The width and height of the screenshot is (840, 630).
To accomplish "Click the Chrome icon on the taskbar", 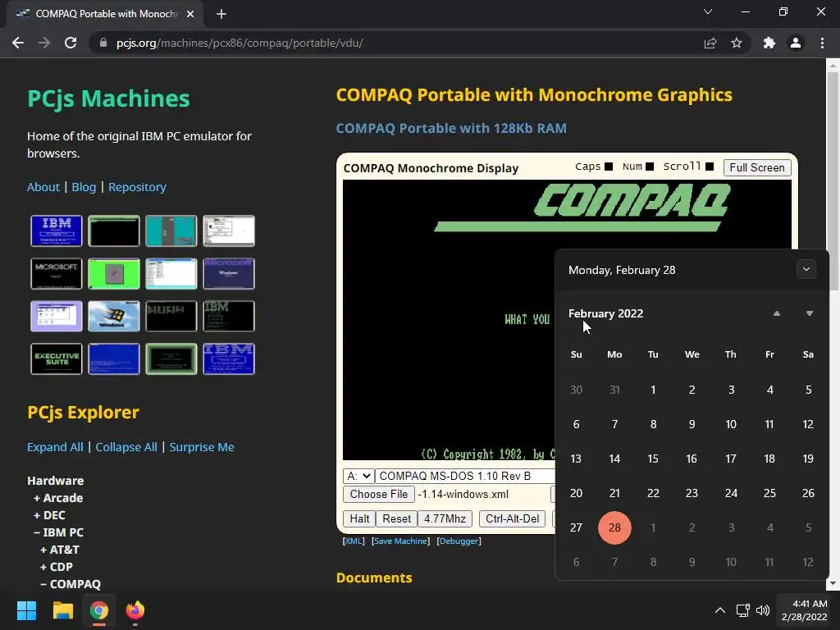I will pyautogui.click(x=99, y=610).
